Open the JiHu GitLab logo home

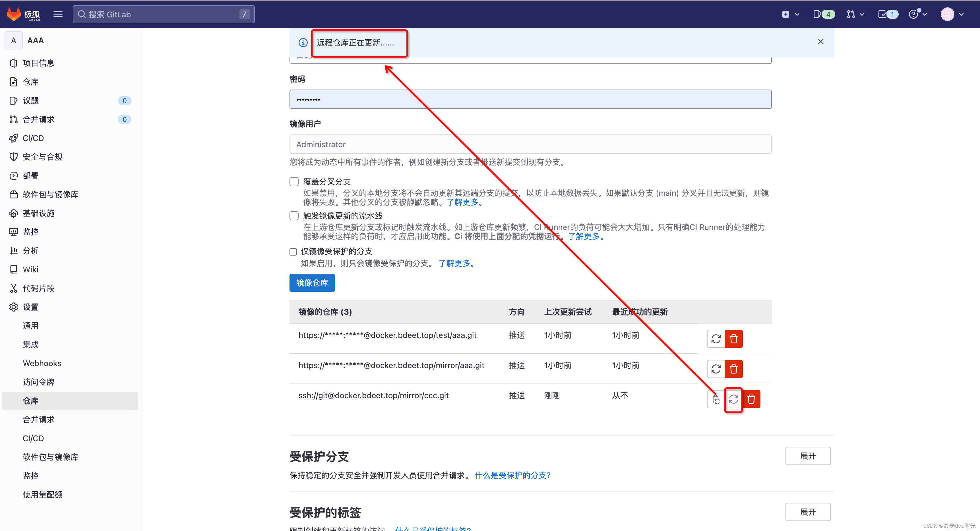point(23,14)
